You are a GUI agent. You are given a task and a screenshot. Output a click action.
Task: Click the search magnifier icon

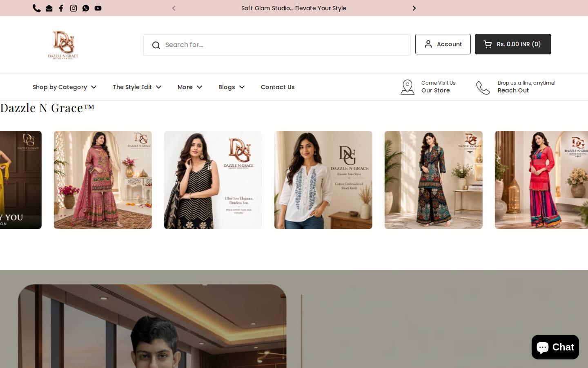pos(156,45)
